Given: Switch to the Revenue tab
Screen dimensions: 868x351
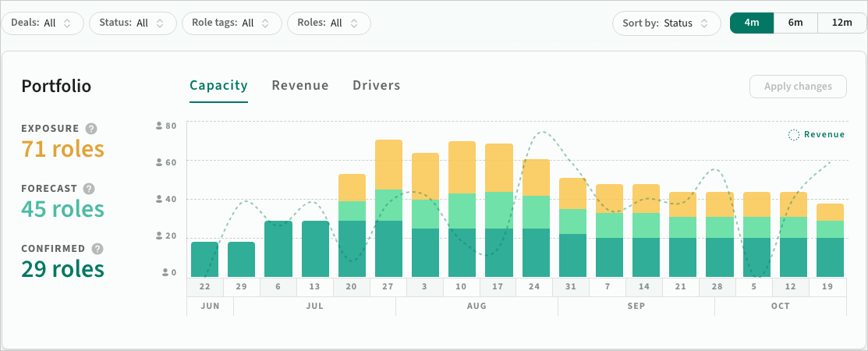Looking at the screenshot, I should point(300,85).
